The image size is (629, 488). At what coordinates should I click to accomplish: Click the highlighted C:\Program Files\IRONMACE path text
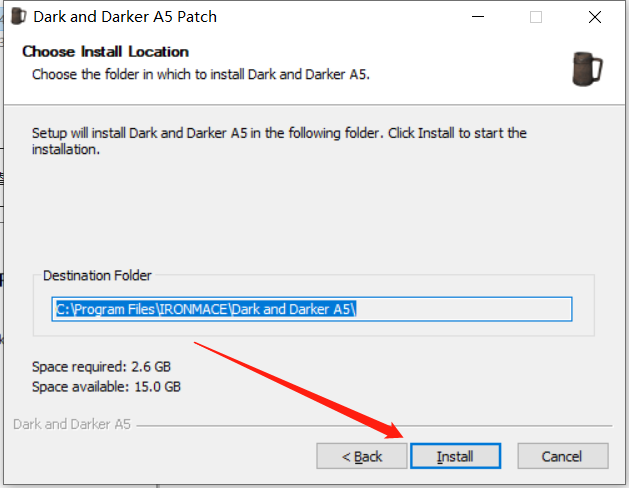[205, 309]
